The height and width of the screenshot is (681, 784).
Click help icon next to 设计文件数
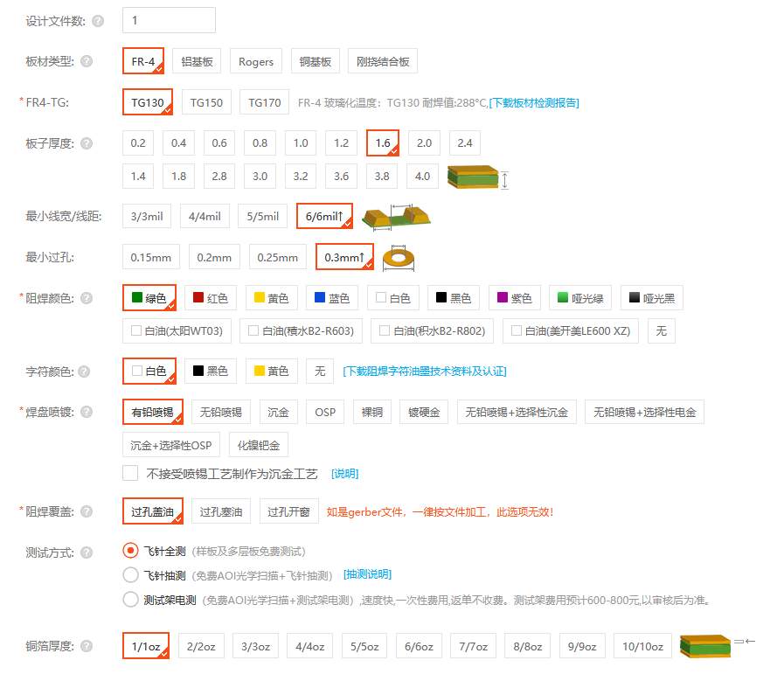click(x=98, y=21)
